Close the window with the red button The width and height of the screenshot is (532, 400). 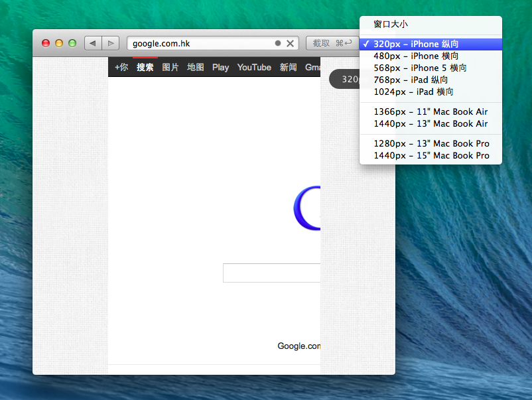(x=46, y=43)
